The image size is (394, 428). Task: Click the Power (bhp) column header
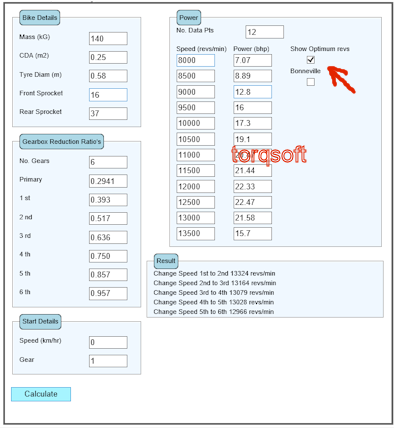click(x=251, y=49)
